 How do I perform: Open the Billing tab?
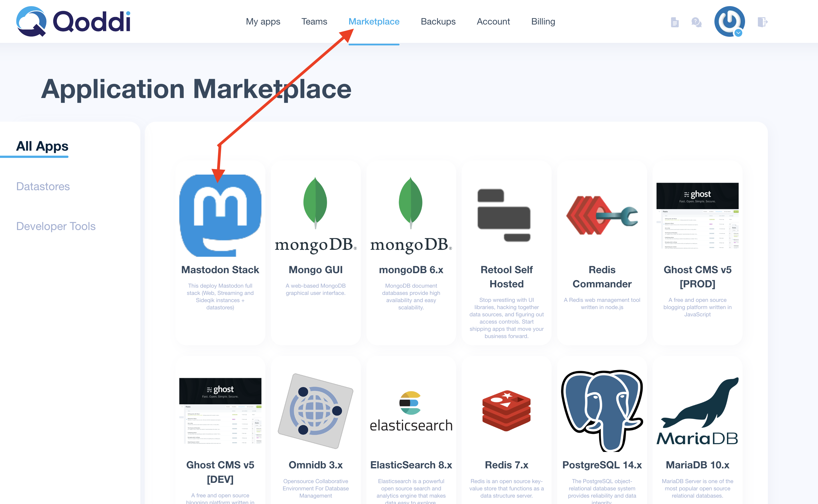pos(543,22)
